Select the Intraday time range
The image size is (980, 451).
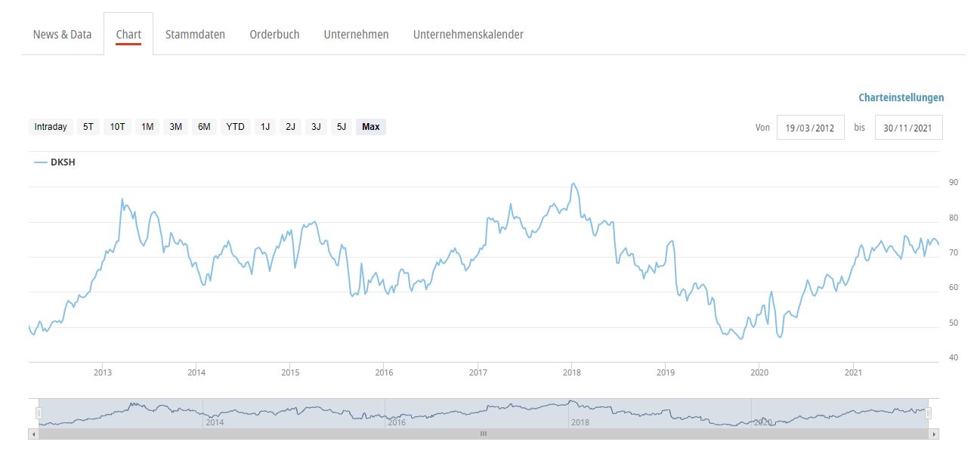(x=51, y=127)
